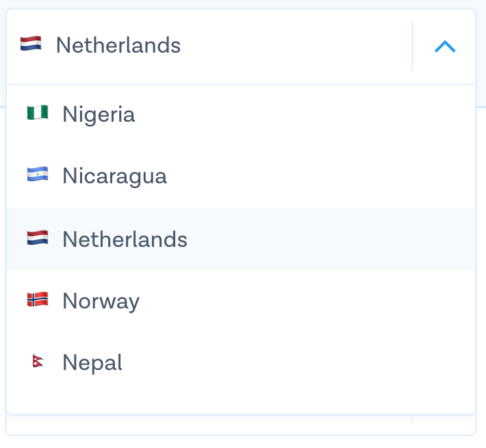Click the divider beside the chevron arrow

point(412,47)
